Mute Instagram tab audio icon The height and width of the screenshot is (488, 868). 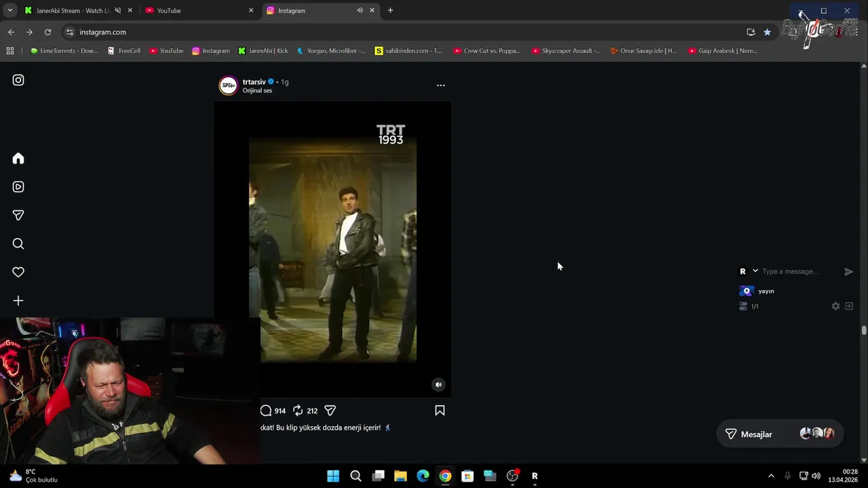359,11
